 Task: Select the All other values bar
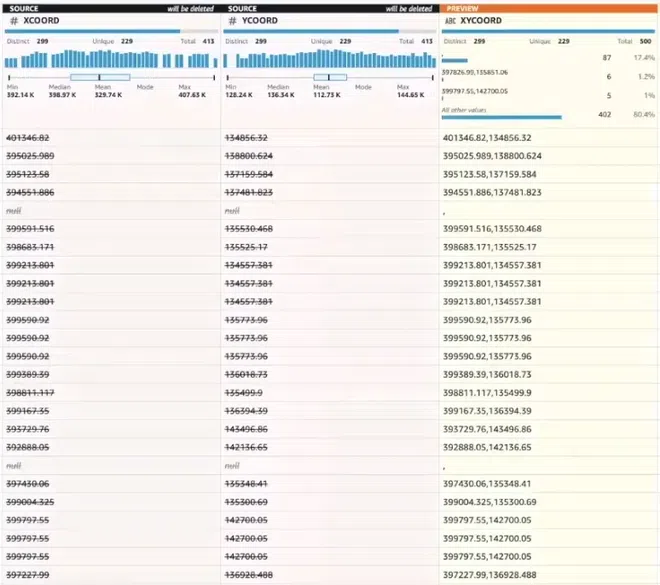(501, 117)
